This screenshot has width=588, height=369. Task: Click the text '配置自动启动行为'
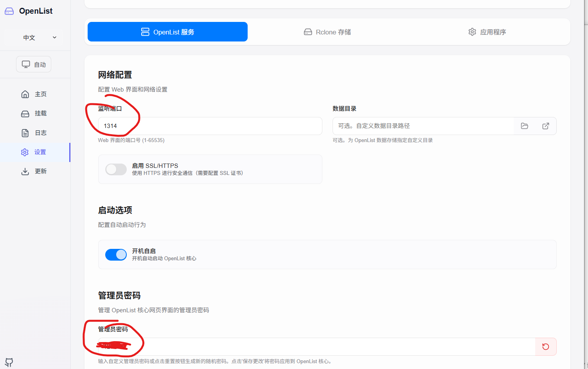click(x=122, y=225)
